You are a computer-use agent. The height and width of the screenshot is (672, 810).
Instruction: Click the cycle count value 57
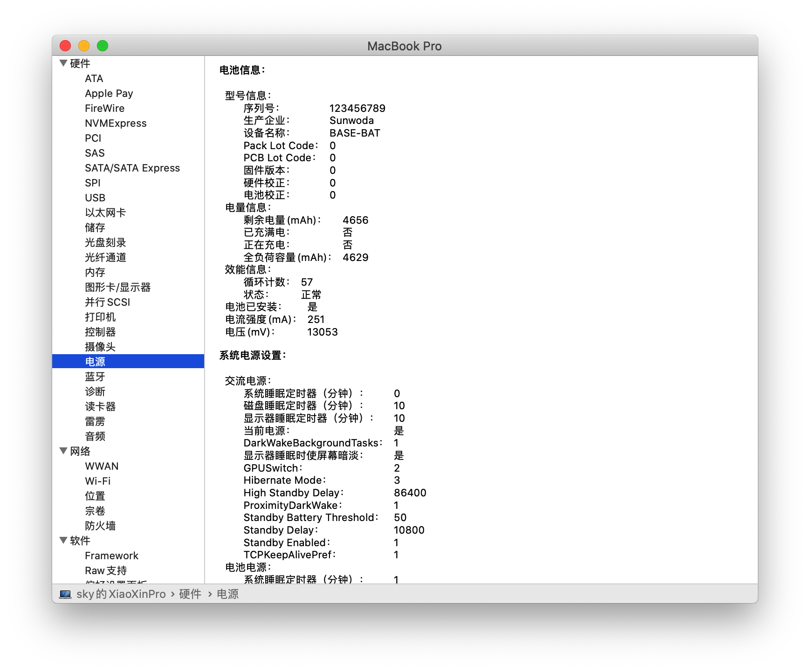307,282
